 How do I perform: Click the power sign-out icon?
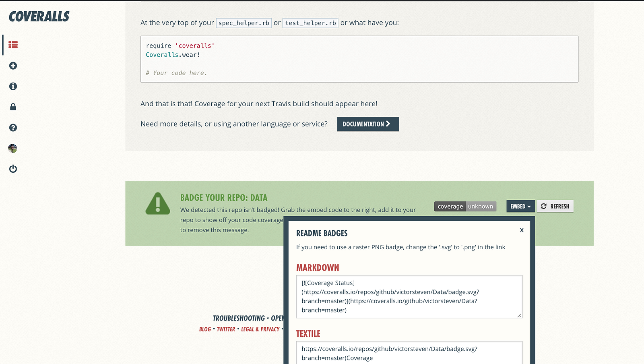(13, 169)
